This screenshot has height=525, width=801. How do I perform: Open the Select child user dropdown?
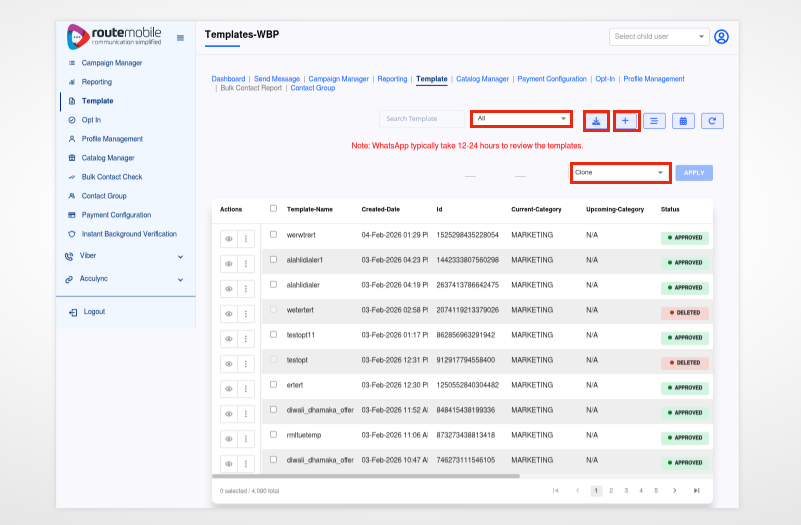click(x=659, y=37)
